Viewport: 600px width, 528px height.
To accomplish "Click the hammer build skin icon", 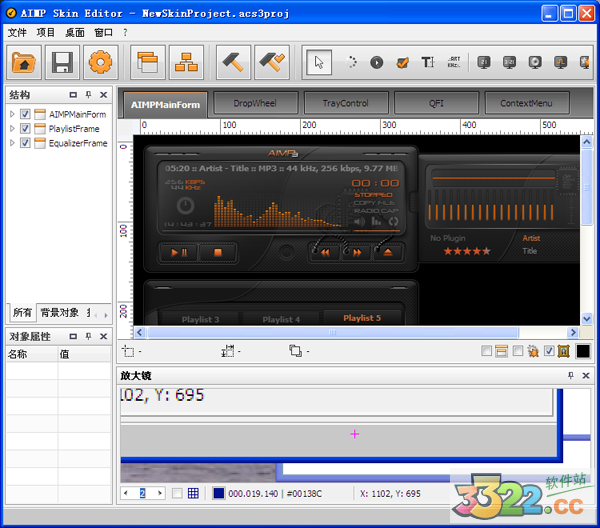I will [235, 63].
